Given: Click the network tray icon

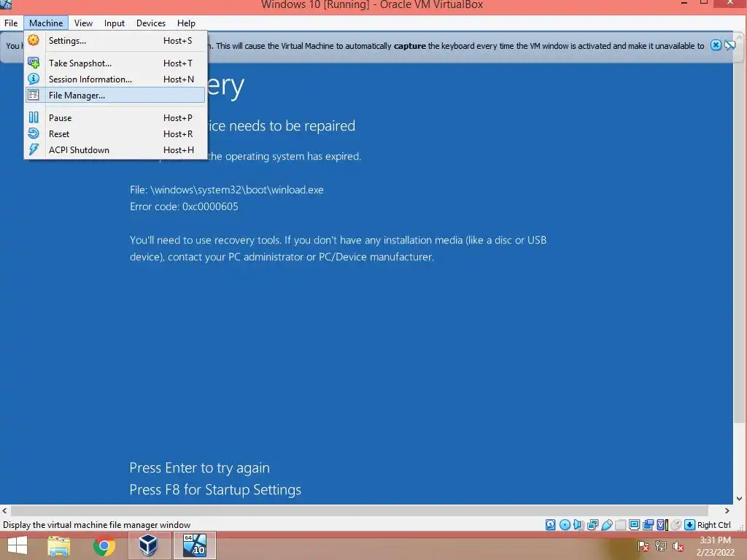Looking at the screenshot, I should [x=661, y=546].
